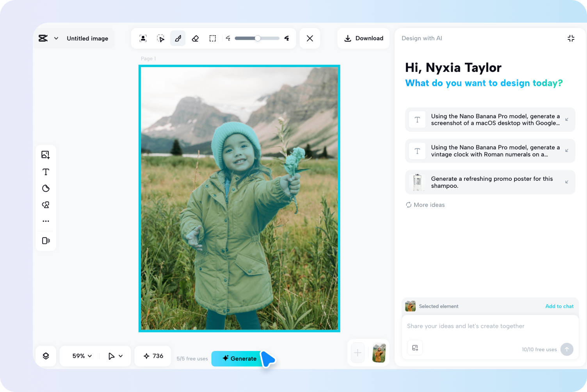Adjust the brush size slider handle

(x=258, y=38)
